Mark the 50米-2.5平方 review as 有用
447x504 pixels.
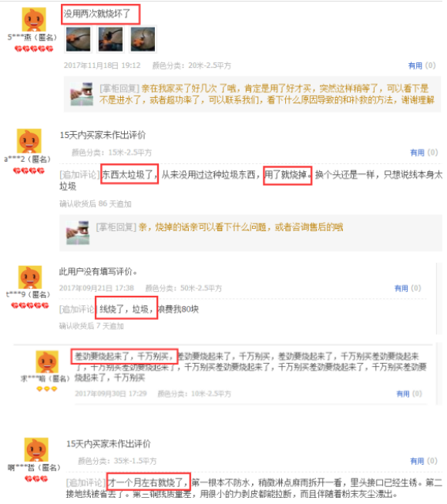(x=408, y=288)
